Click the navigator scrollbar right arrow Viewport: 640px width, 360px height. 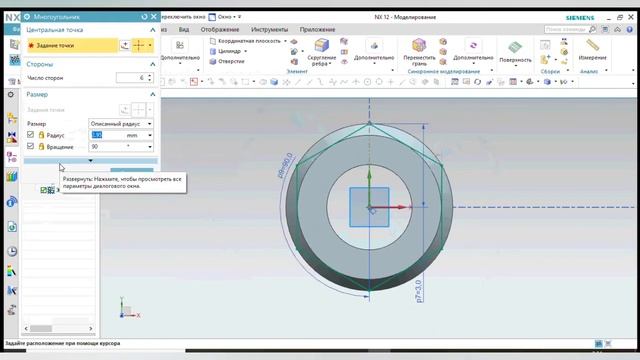91,328
